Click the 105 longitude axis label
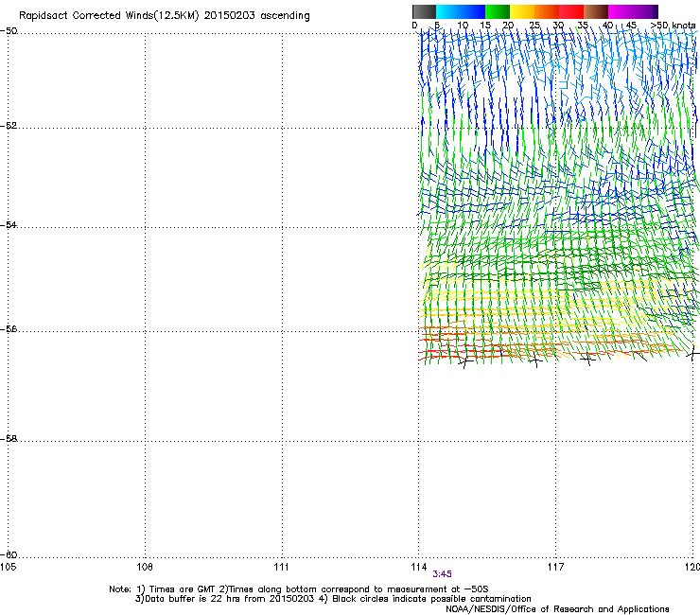Image resolution: width=700 pixels, height=615 pixels. pyautogui.click(x=8, y=567)
